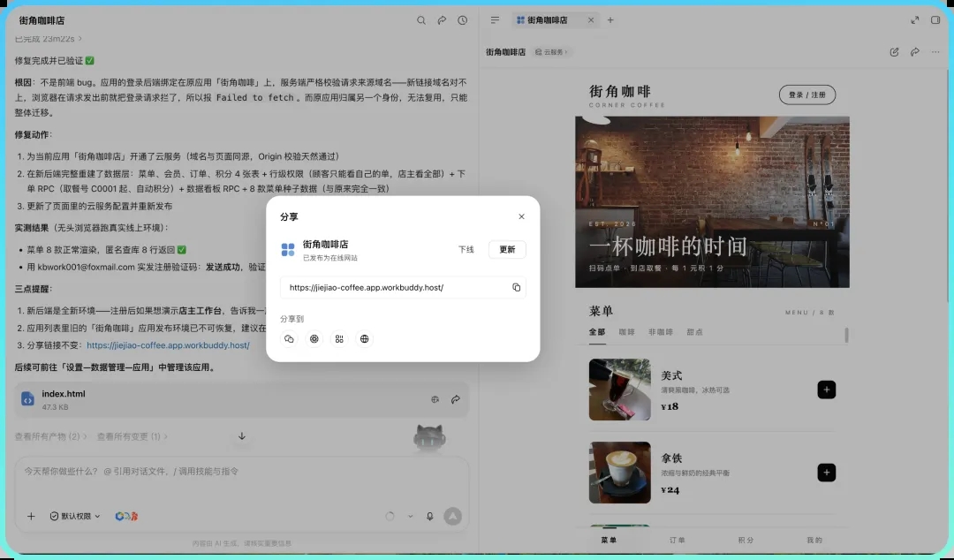Add a new preview tab with plus
This screenshot has width=954, height=560.
pyautogui.click(x=610, y=20)
